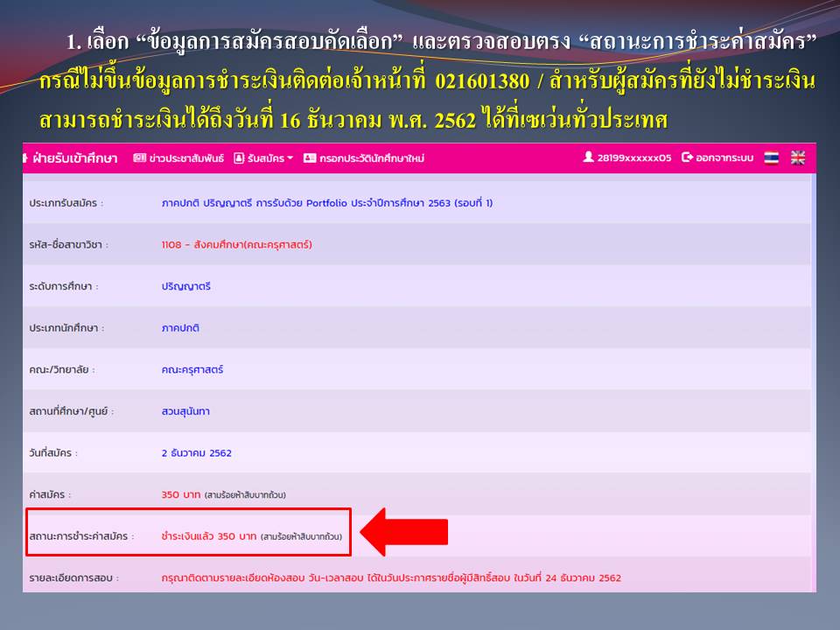Viewport: 840px width, 630px height.
Task: Click the exam details text in รายละเอียดการสอบ row
Action: (x=391, y=578)
